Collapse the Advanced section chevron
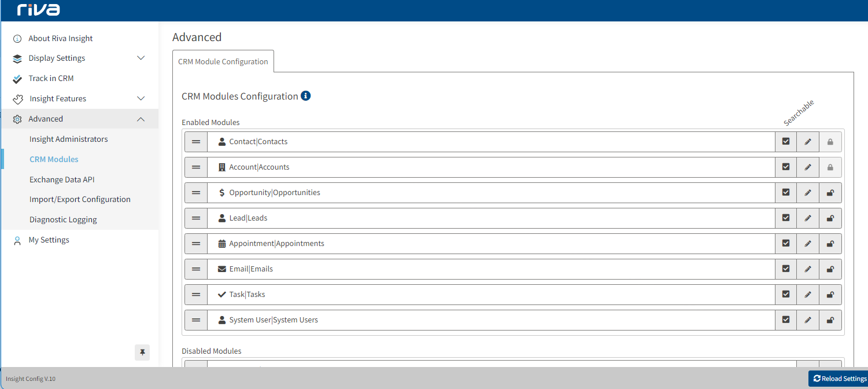This screenshot has height=389, width=868. click(x=141, y=119)
